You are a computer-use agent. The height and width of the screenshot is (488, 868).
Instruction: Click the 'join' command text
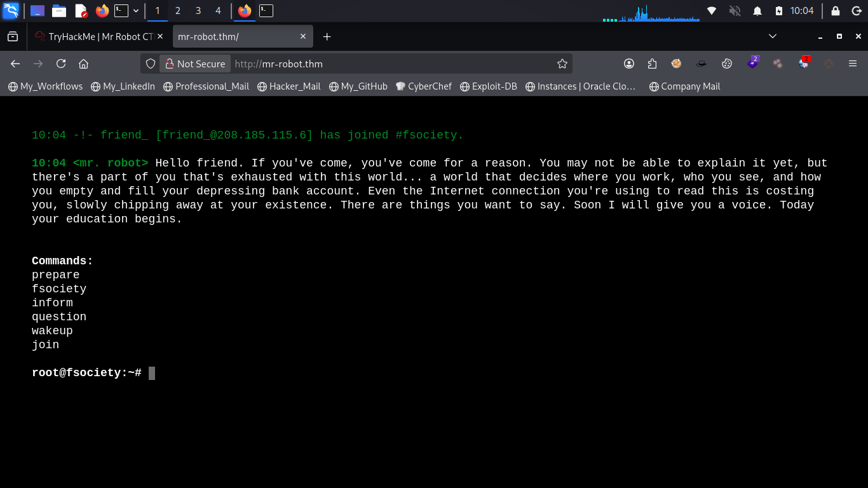click(45, 345)
